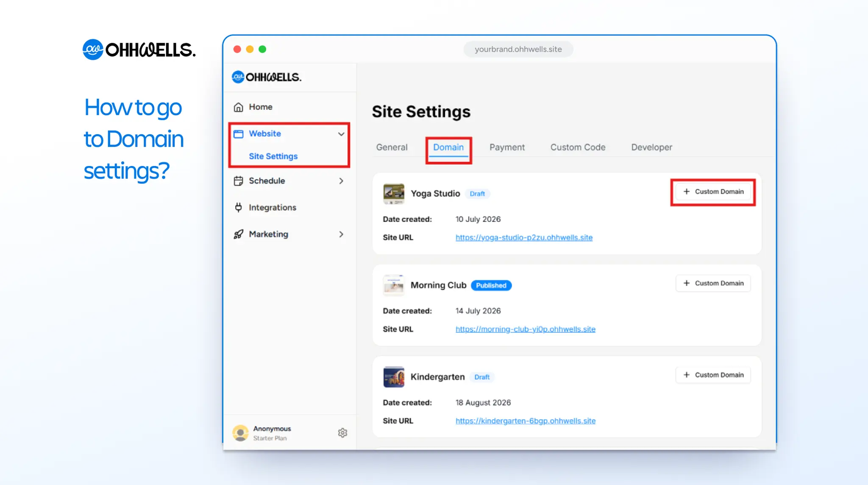
Task: Add Custom Domain for Morning Club
Action: coord(713,283)
